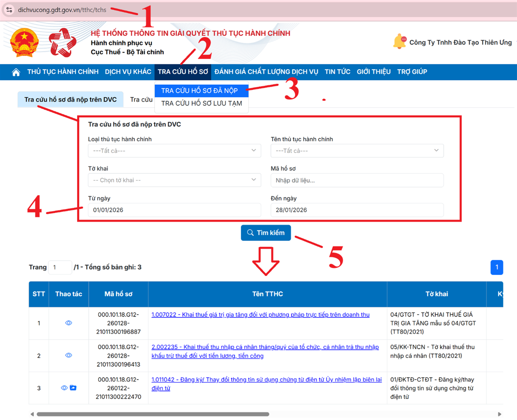Open the Tên thủ tục hành chính dropdown

tap(357, 151)
